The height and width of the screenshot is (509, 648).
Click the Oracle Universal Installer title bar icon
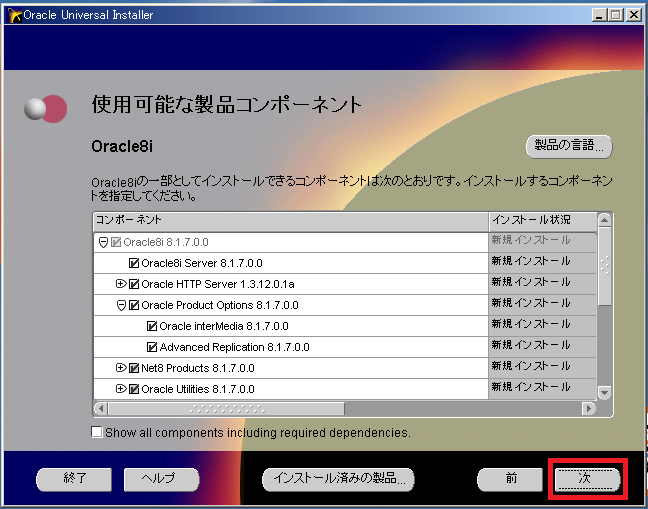pos(15,15)
